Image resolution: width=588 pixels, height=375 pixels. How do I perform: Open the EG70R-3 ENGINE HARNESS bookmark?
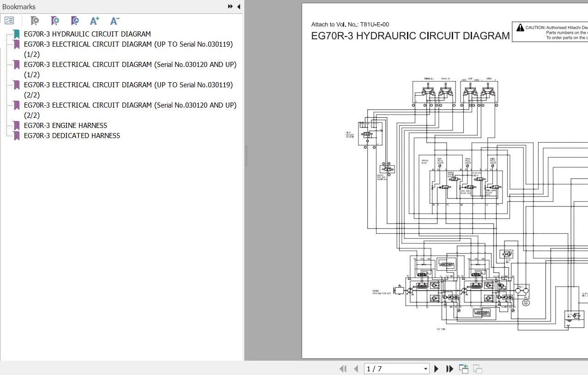click(x=66, y=125)
